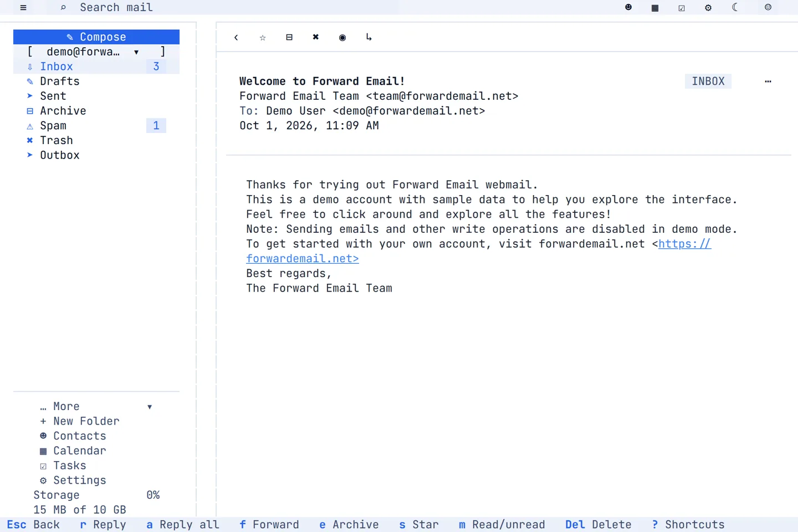Open Contacts from the sidebar lower menu
798x532 pixels.
pos(73,436)
